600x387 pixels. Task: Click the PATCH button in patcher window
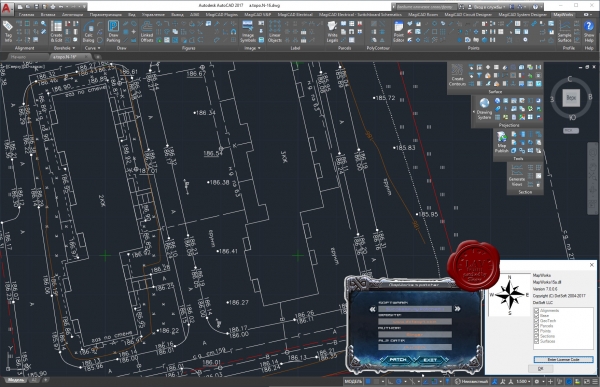point(398,360)
